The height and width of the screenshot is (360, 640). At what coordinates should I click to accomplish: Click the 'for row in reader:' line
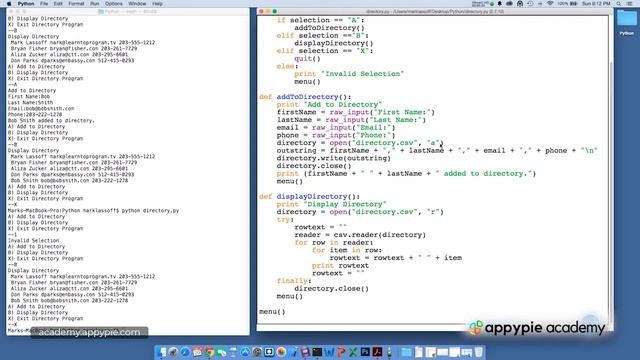pyautogui.click(x=334, y=242)
